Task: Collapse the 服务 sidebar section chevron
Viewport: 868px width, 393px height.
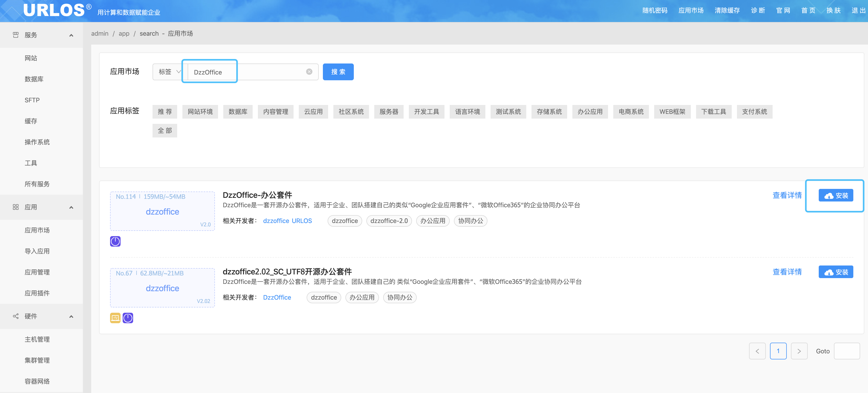Action: coord(71,35)
